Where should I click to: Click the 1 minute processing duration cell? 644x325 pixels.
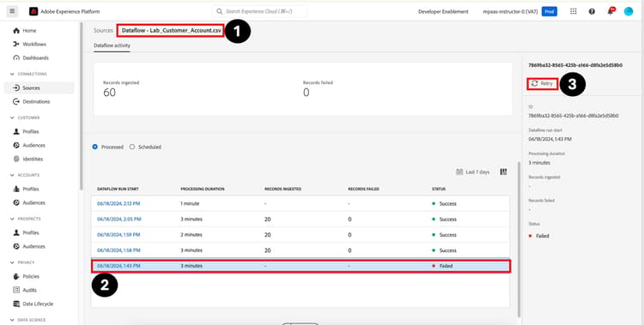click(x=190, y=203)
